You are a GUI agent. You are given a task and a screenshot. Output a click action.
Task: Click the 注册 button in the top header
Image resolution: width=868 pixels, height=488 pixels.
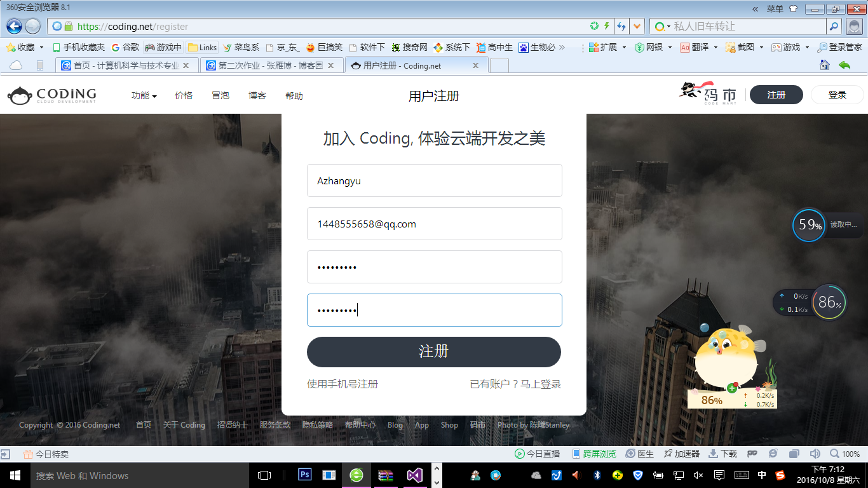(776, 95)
